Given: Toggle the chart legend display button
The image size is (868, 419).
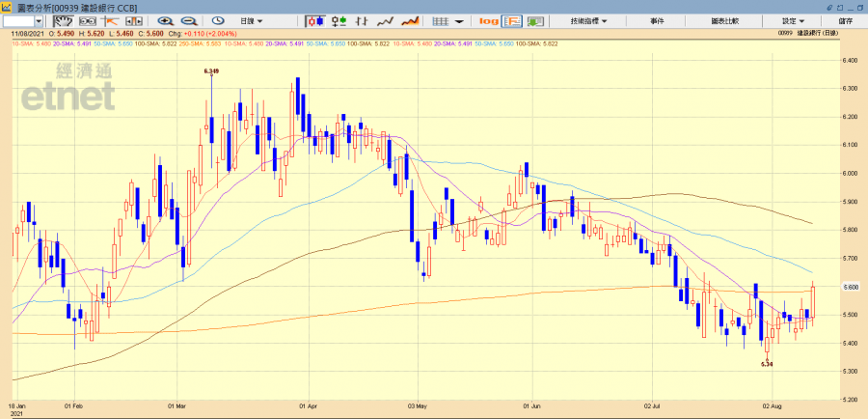Looking at the screenshot, I should pos(512,20).
